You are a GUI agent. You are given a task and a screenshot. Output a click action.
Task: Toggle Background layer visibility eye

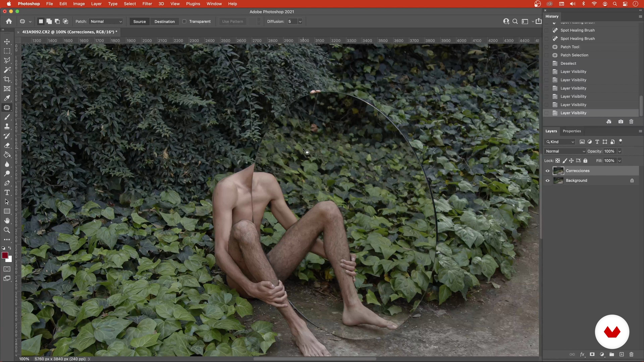tap(547, 181)
